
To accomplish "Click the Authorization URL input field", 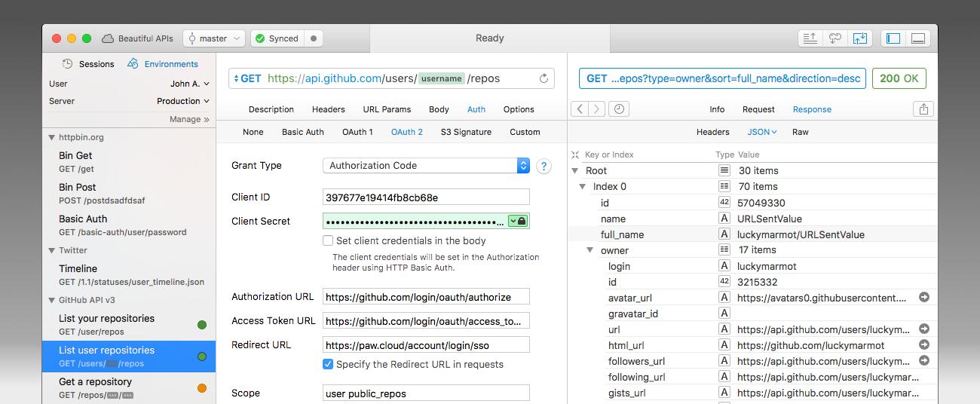I will click(426, 297).
